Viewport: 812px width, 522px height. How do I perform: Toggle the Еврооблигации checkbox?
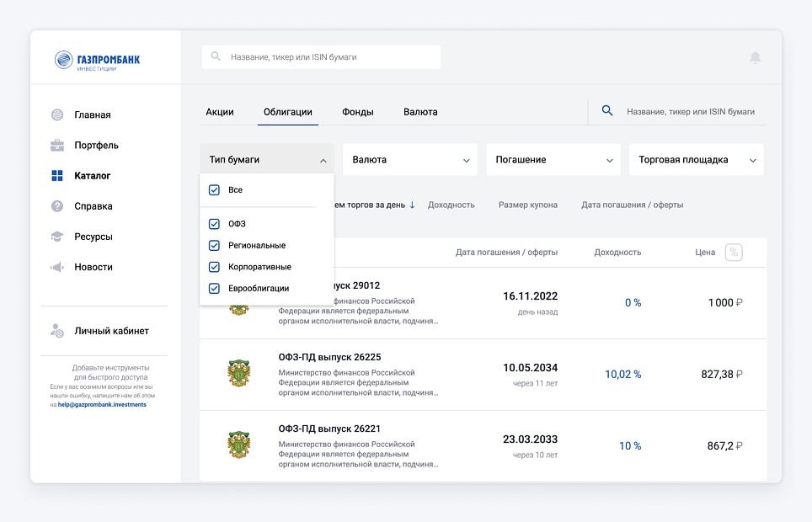214,289
